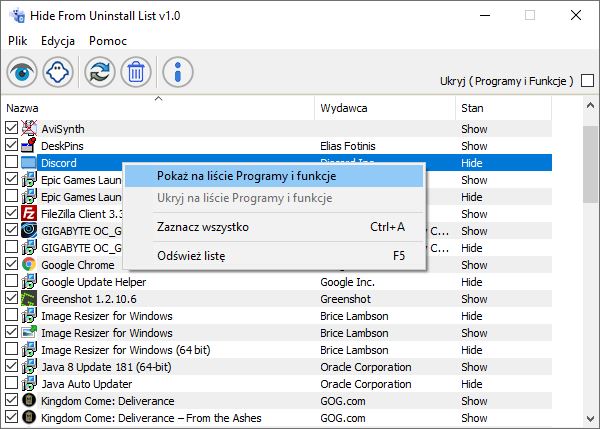Click the Greenshot row icon

(x=29, y=299)
